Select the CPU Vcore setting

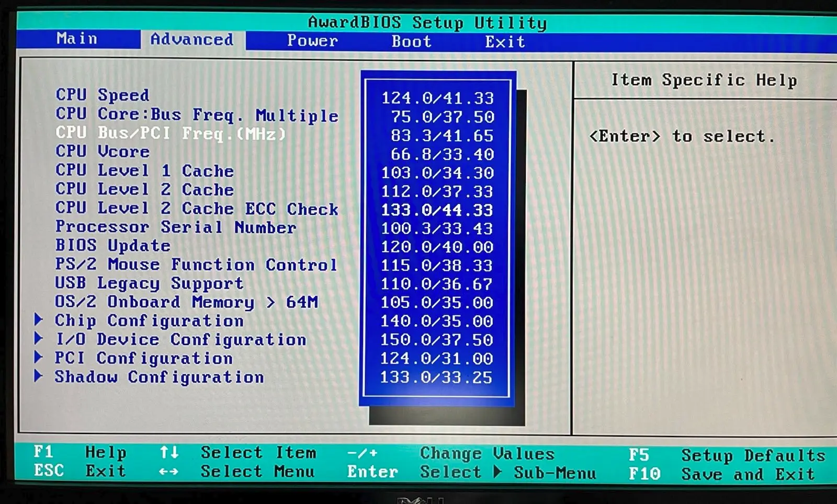pos(103,152)
